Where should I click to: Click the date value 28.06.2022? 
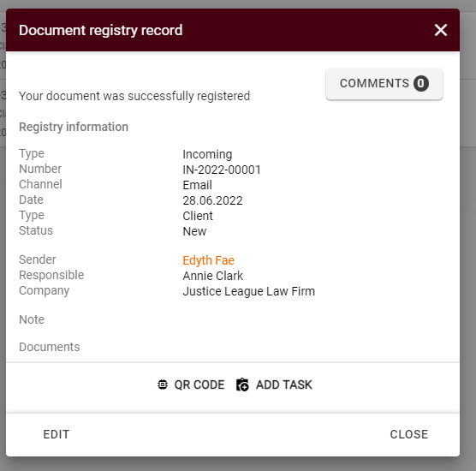(212, 200)
